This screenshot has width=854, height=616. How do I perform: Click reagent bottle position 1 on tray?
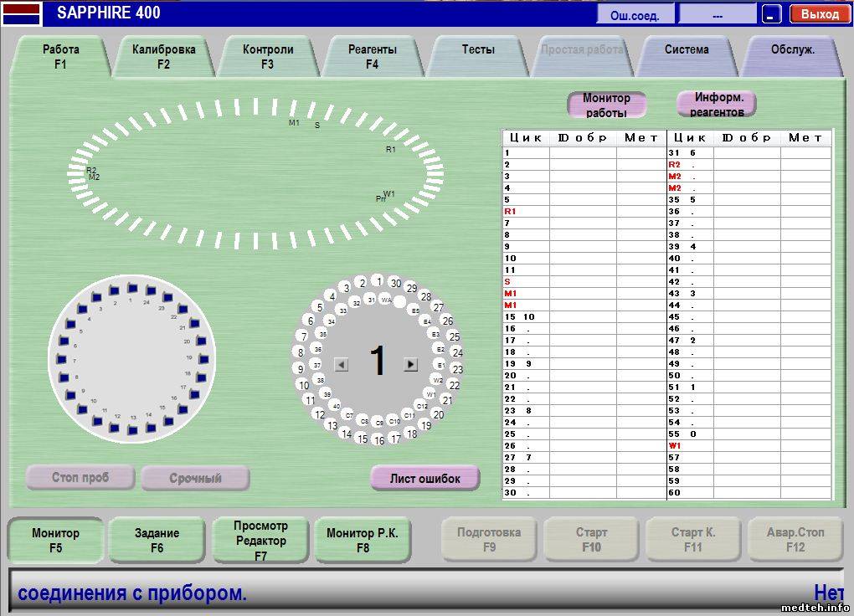[131, 289]
